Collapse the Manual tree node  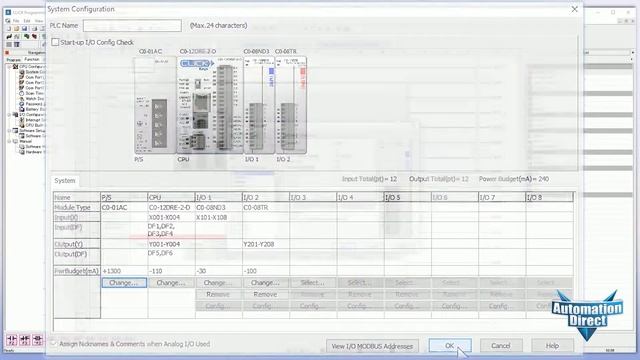pyautogui.click(x=9, y=141)
